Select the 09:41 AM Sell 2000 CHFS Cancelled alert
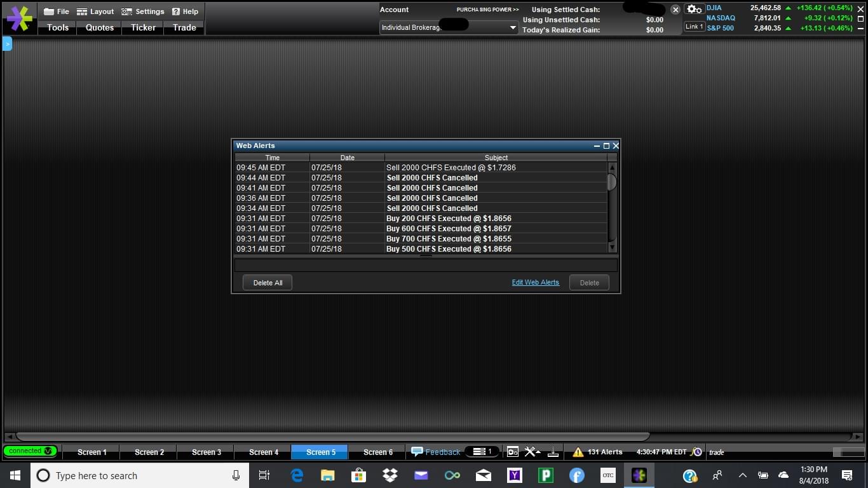Viewport: 868px width, 488px height. pyautogui.click(x=421, y=188)
